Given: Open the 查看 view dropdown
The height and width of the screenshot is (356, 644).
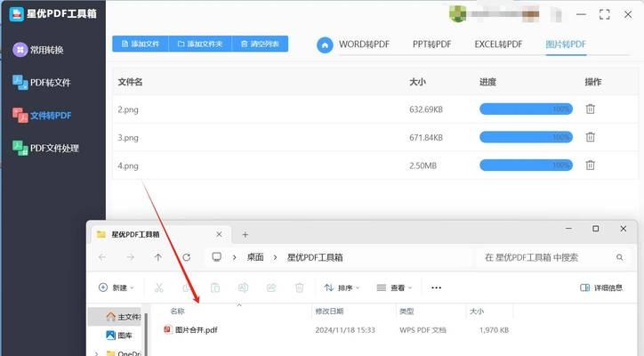Looking at the screenshot, I should 394,287.
